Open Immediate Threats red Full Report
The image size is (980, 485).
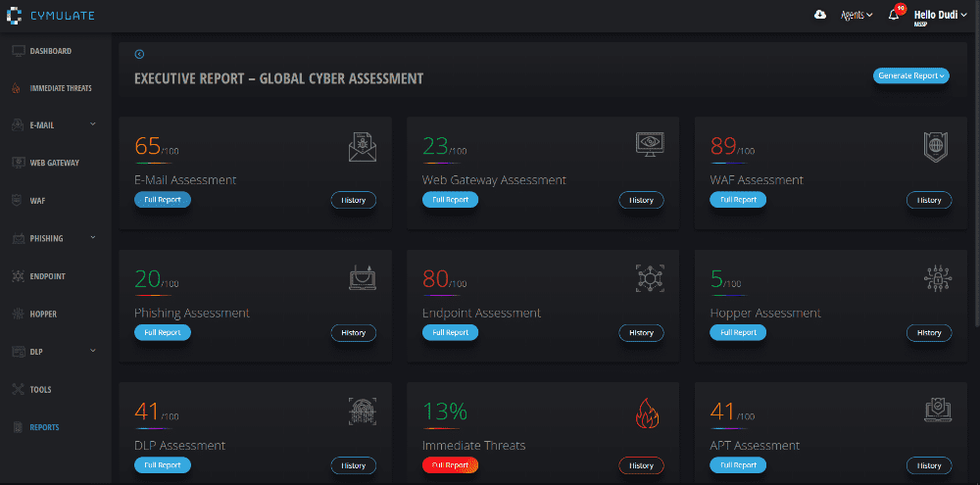pyautogui.click(x=450, y=465)
